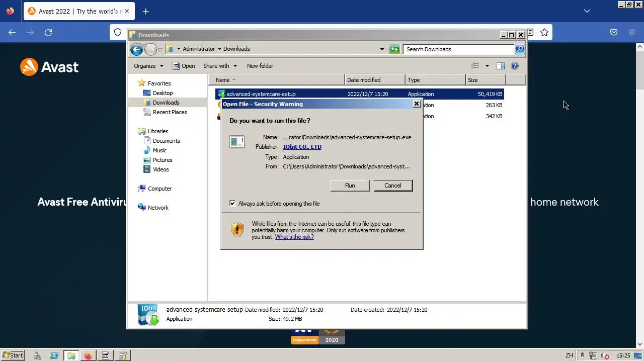Select the Avast 2022 Firefox tab
Image resolution: width=644 pixels, height=362 pixels.
(79, 11)
